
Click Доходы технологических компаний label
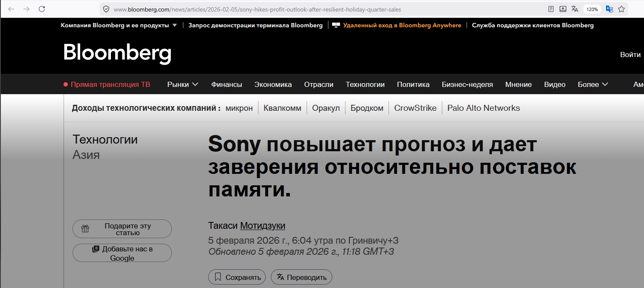(146, 108)
